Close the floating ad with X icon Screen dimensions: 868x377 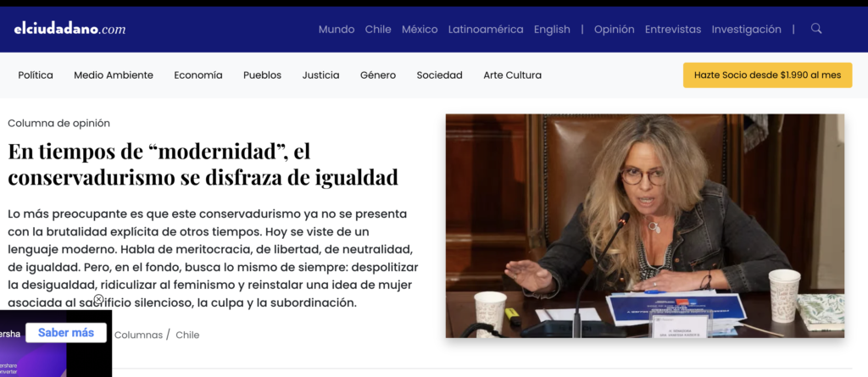click(x=99, y=300)
